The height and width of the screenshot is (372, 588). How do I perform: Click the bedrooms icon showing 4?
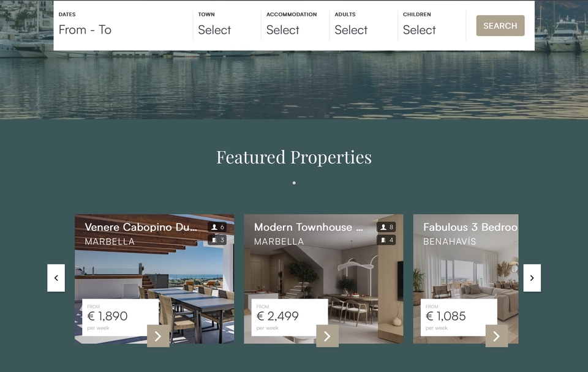coord(386,240)
